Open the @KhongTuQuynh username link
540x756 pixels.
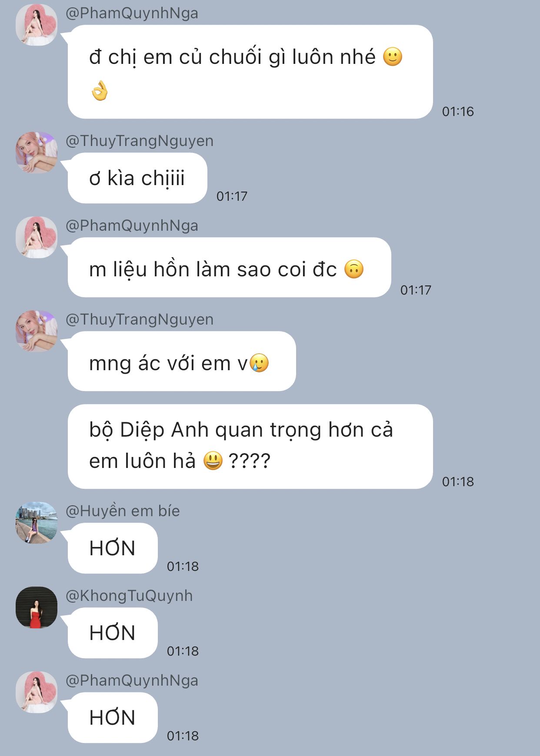[129, 596]
